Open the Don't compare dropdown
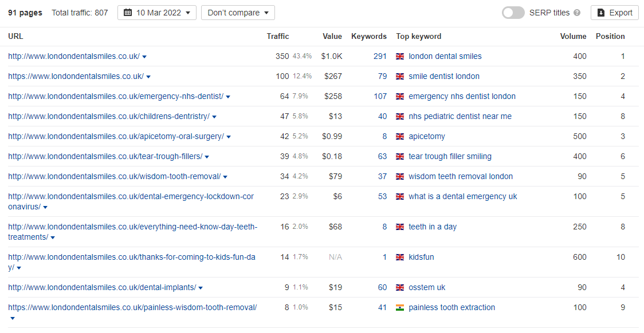Viewport: 644px width, 333px height. (238, 13)
